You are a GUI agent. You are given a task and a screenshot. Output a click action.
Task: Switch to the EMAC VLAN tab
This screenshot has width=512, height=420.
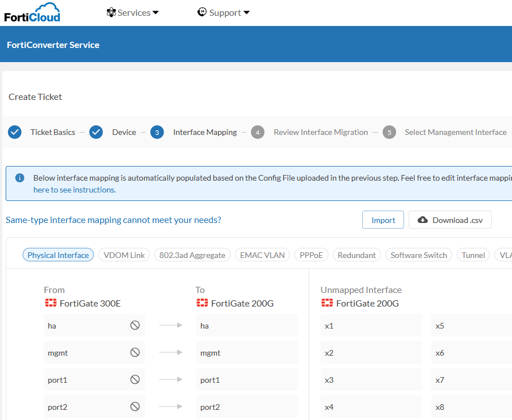point(262,255)
